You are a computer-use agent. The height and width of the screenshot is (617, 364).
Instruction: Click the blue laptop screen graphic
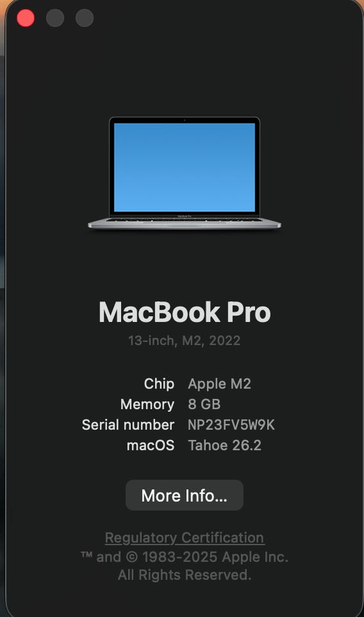click(x=185, y=167)
